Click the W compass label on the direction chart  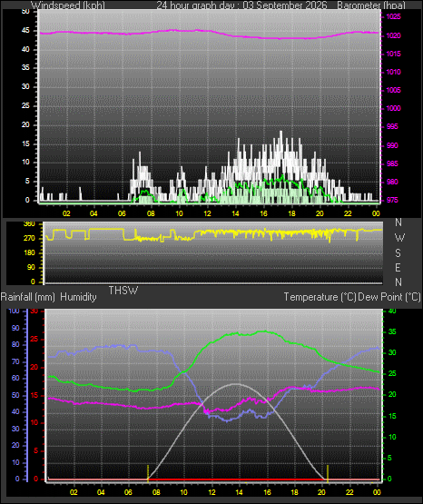coord(399,238)
